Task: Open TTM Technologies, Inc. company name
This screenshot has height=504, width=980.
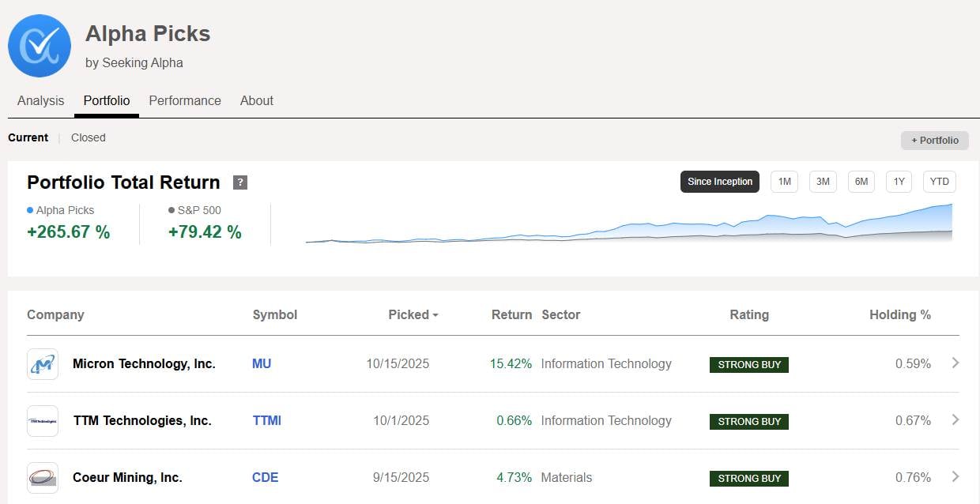Action: tap(142, 421)
